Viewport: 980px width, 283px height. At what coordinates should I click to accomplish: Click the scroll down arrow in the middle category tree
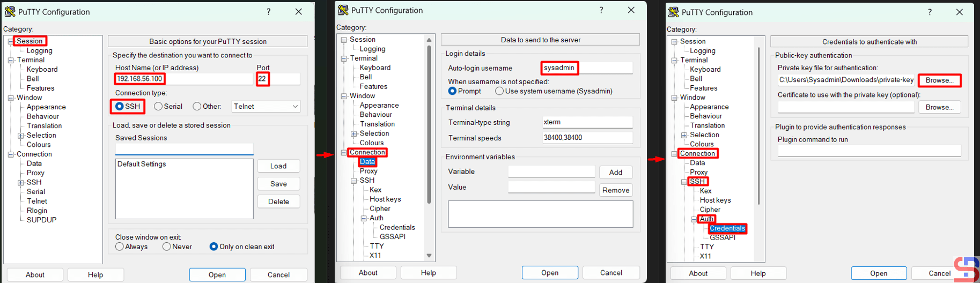[429, 256]
